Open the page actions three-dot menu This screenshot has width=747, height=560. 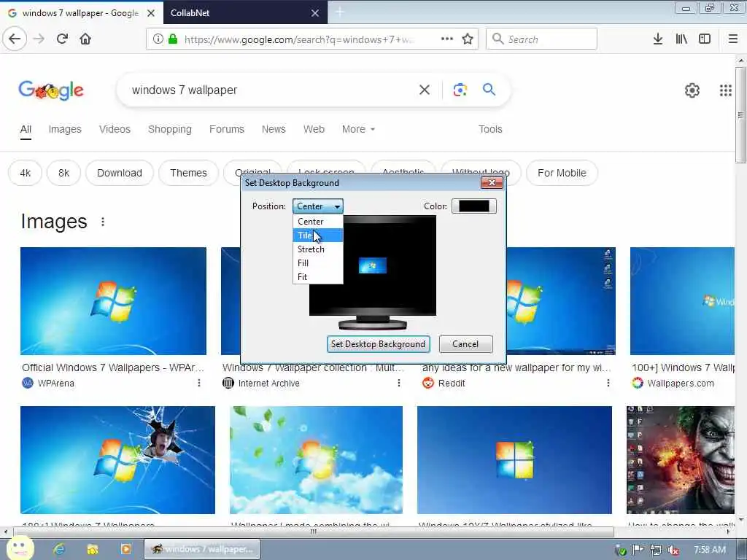point(447,39)
